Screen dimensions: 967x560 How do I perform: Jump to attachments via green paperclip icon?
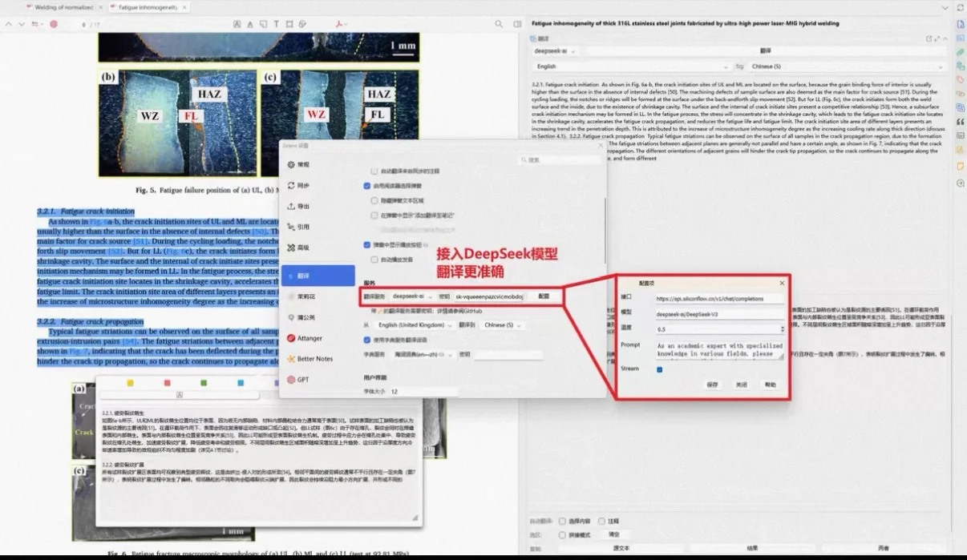click(x=960, y=52)
